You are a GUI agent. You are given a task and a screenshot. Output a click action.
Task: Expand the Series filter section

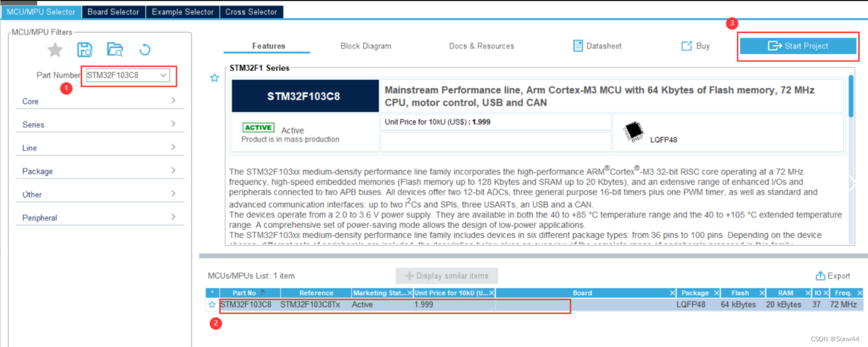tap(99, 125)
